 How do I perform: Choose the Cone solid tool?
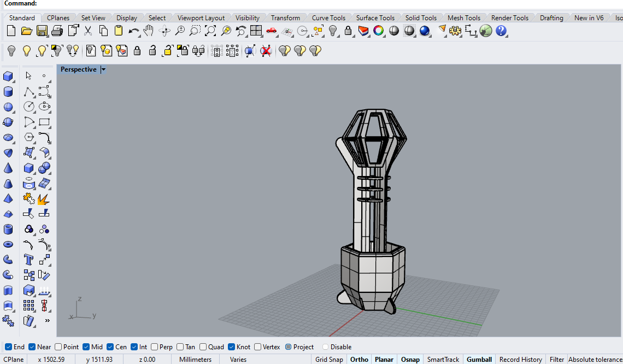(8, 168)
